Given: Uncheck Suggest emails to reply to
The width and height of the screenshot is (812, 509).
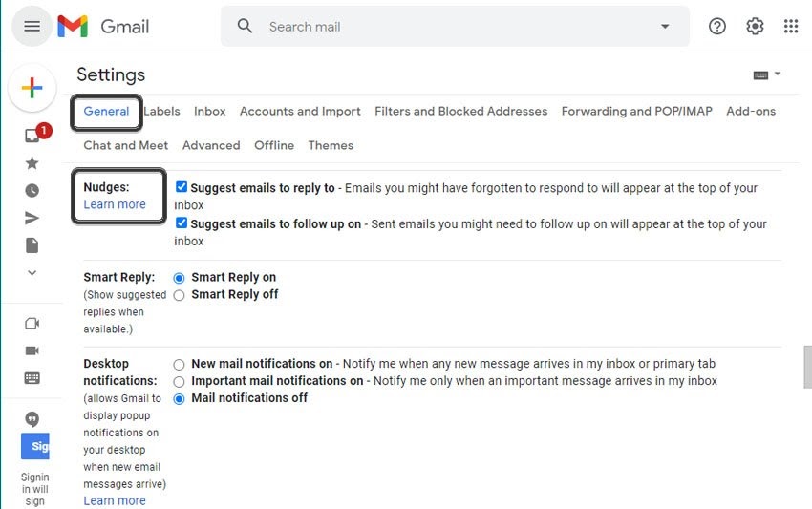Looking at the screenshot, I should point(181,187).
